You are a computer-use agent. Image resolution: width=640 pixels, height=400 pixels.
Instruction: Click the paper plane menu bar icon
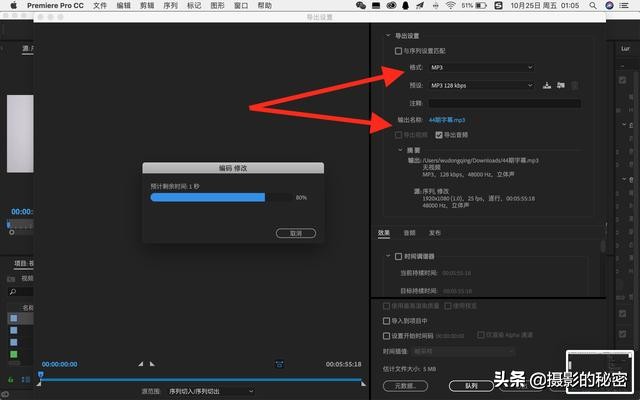(x=420, y=5)
